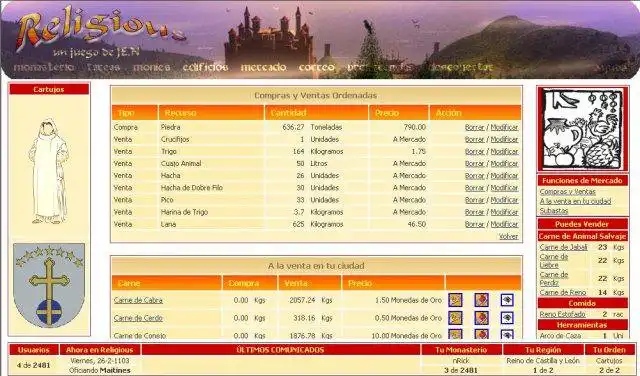Click the 46.50 price for Lana
The image size is (640, 376).
point(417,225)
